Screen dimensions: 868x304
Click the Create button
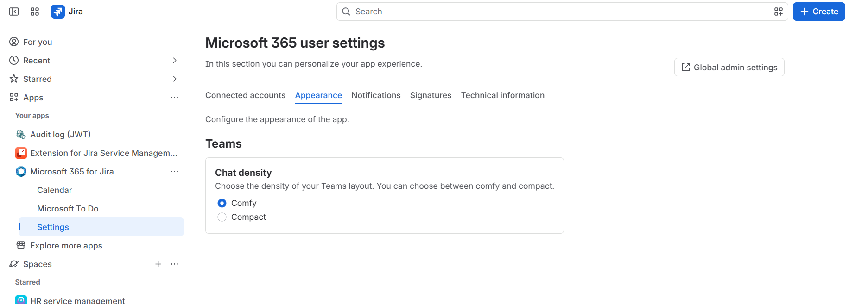819,12
